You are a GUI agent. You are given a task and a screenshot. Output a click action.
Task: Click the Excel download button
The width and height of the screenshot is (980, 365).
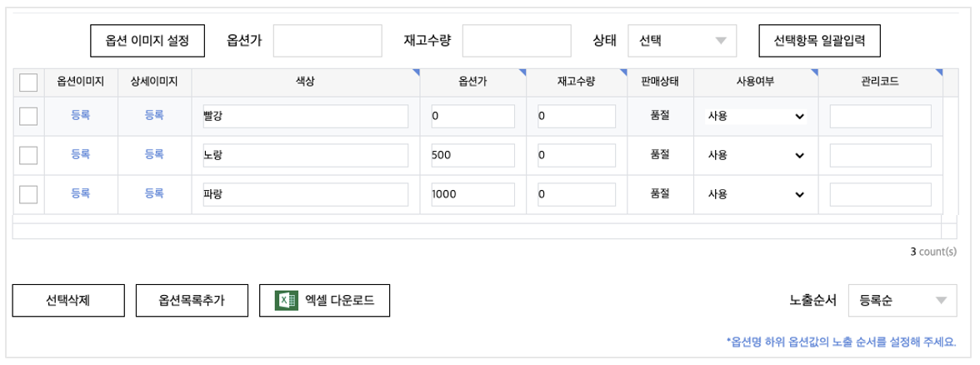tap(324, 301)
